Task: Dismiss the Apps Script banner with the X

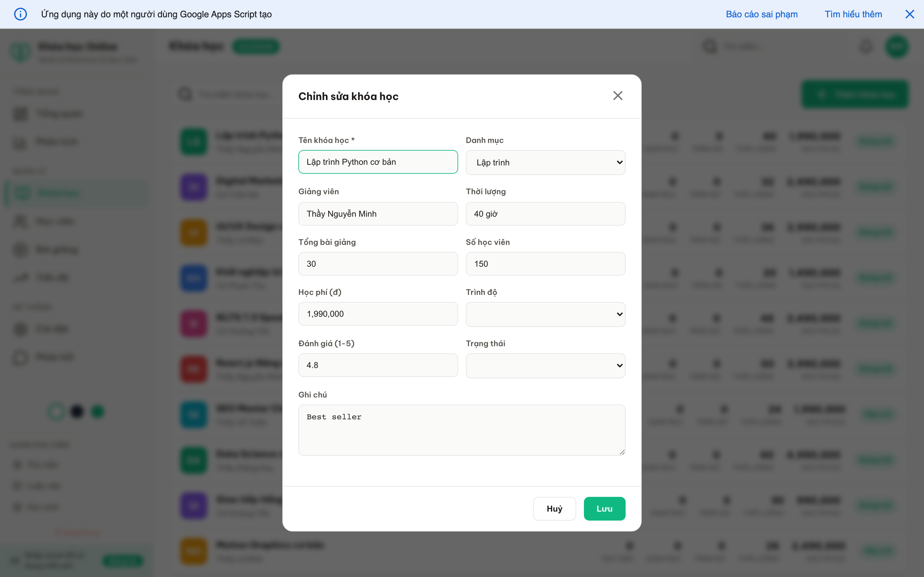Action: [x=910, y=14]
